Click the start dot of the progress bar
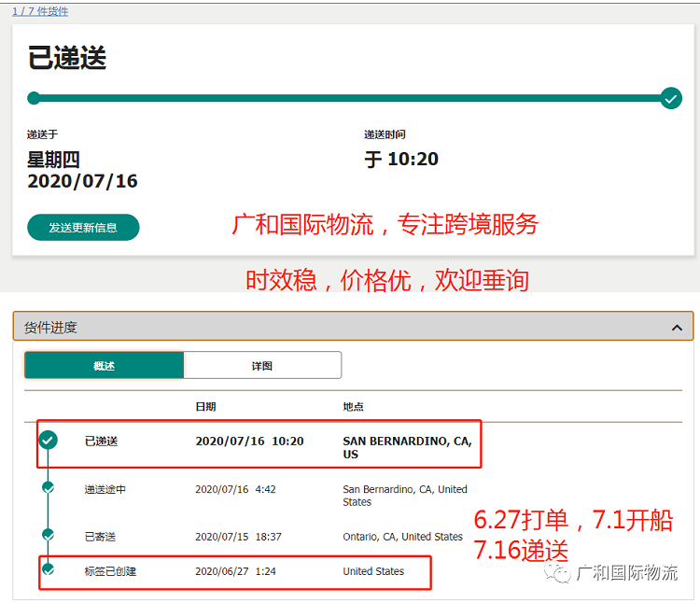 [34, 98]
